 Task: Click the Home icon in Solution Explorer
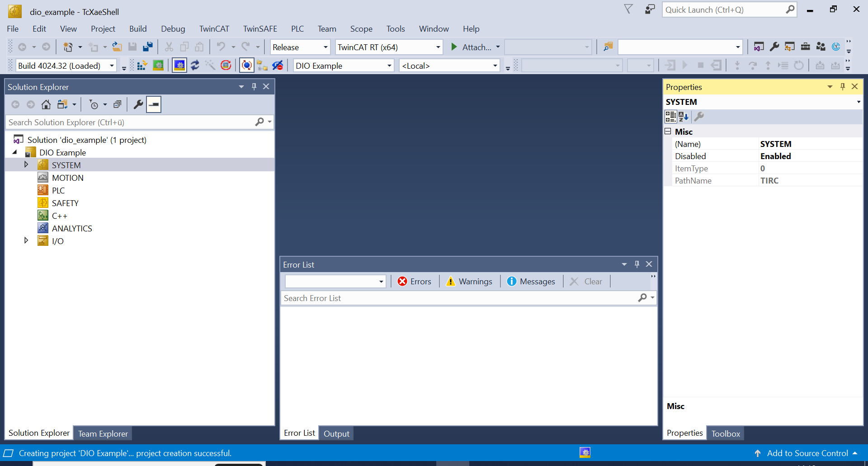pos(46,105)
